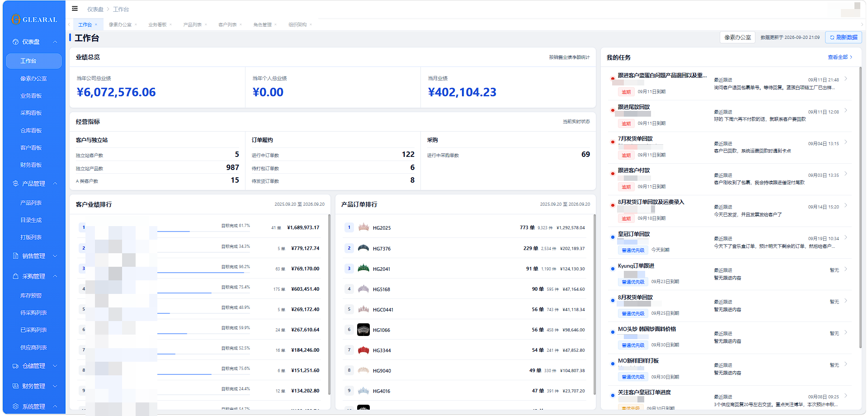
Task: Click the 产品管理 menu icon
Action: (16, 184)
